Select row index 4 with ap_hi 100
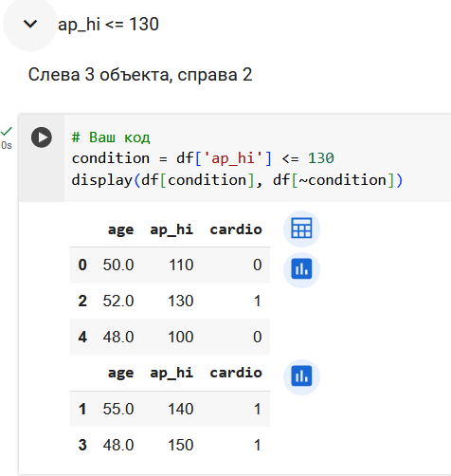Screen dimensions: 451x476 pyautogui.click(x=170, y=337)
